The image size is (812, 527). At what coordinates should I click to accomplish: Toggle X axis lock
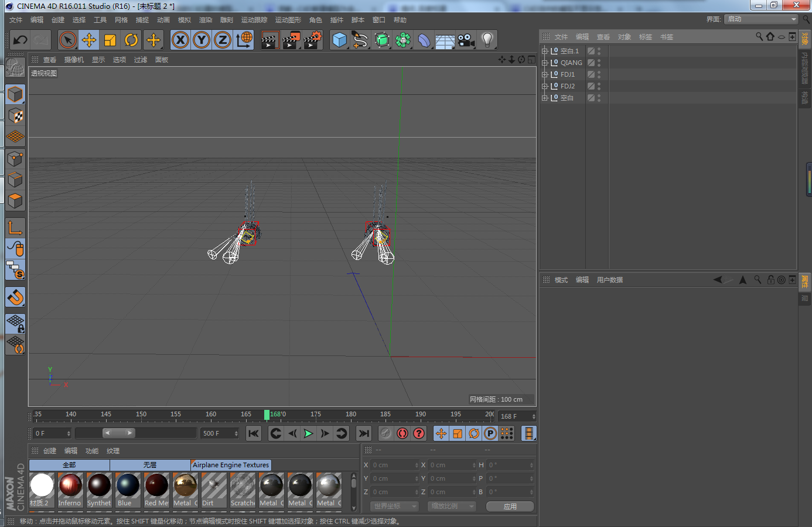point(180,40)
